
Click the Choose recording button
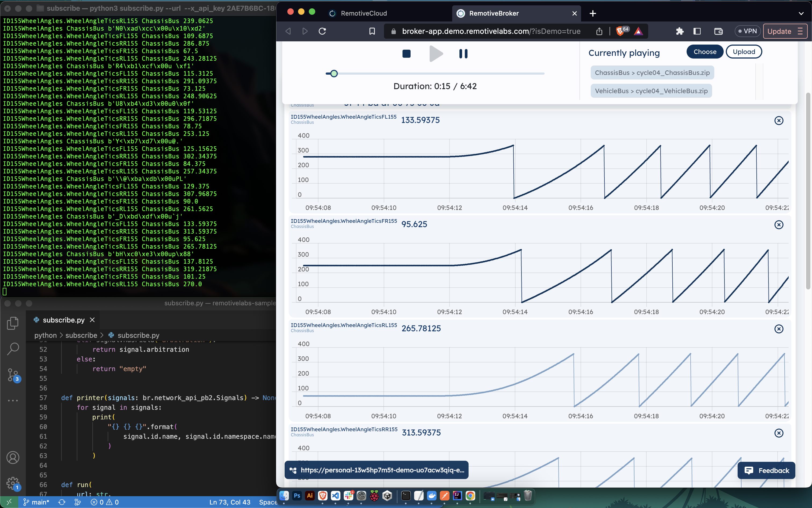(x=705, y=52)
